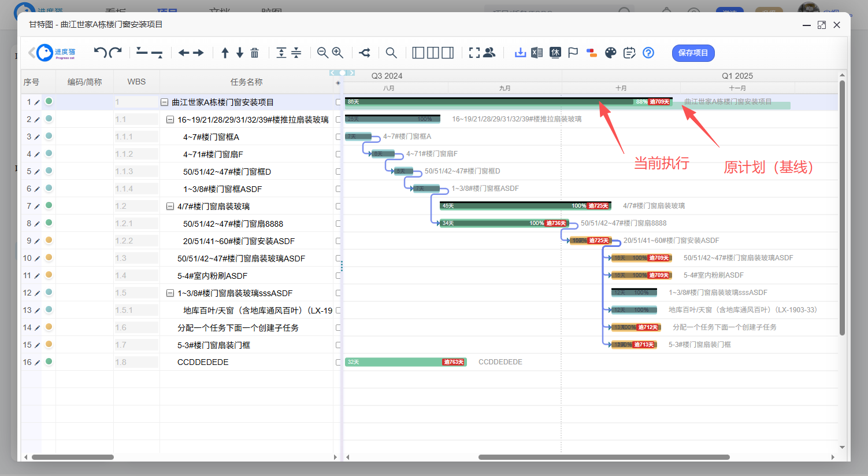Screen dimensions: 868x476
Task: Delete the selected task with trash icon
Action: coord(254,53)
